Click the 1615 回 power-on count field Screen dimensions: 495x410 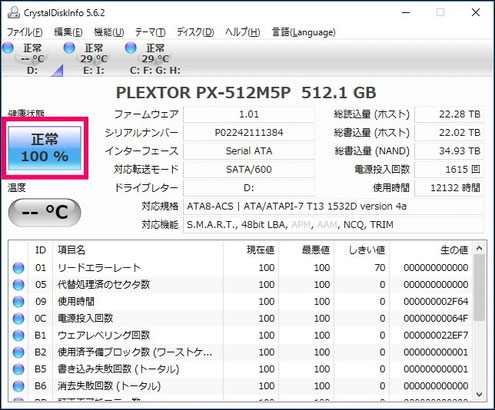click(x=449, y=169)
